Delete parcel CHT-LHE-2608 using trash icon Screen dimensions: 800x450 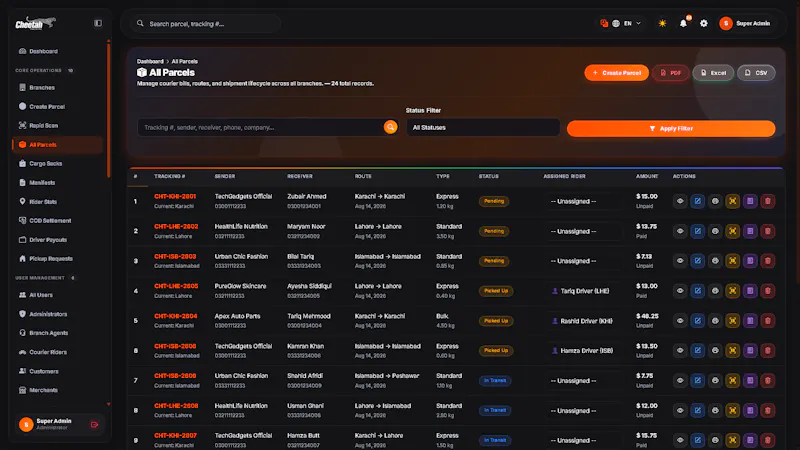[767, 410]
